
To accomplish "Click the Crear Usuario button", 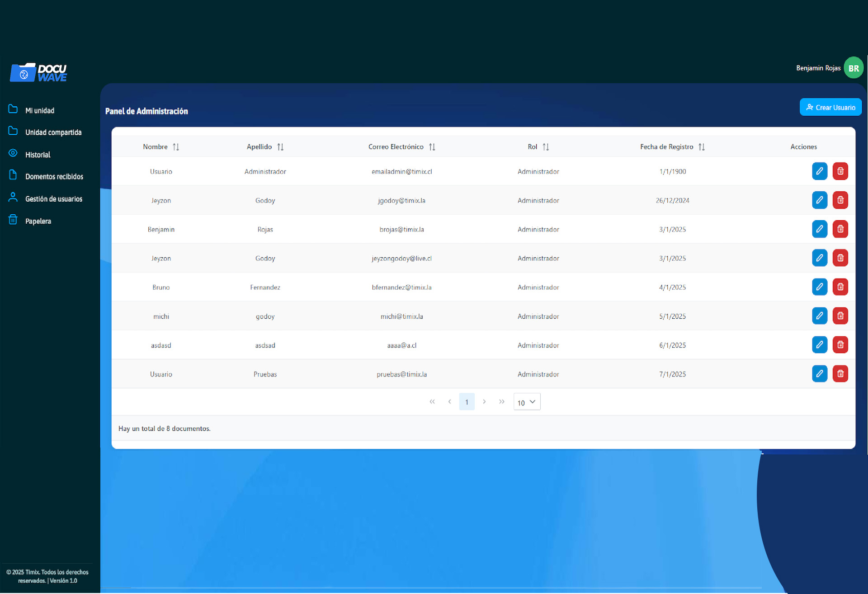I will (x=830, y=108).
